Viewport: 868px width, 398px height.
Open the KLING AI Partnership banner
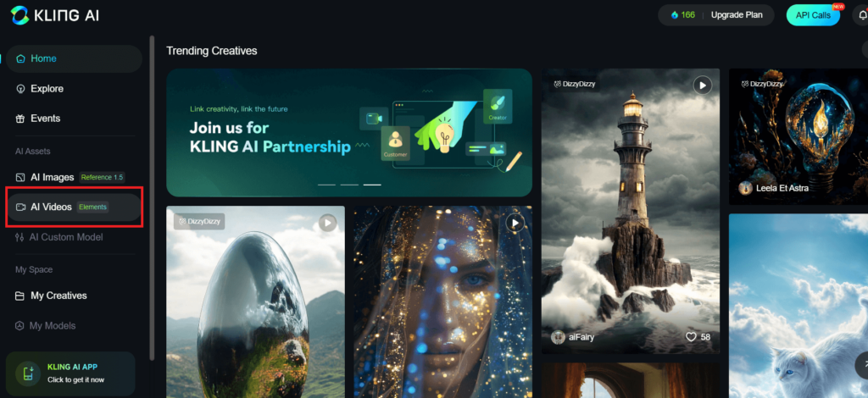[x=349, y=133]
